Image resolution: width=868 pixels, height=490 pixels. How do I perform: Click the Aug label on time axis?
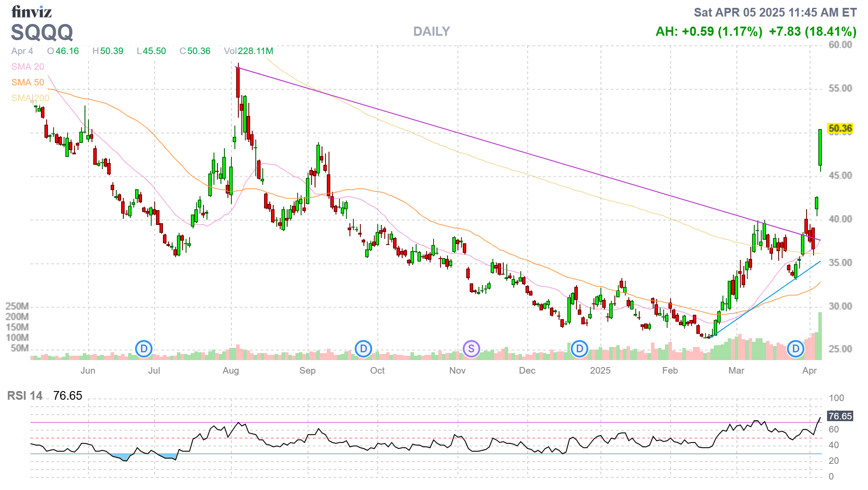coord(231,371)
